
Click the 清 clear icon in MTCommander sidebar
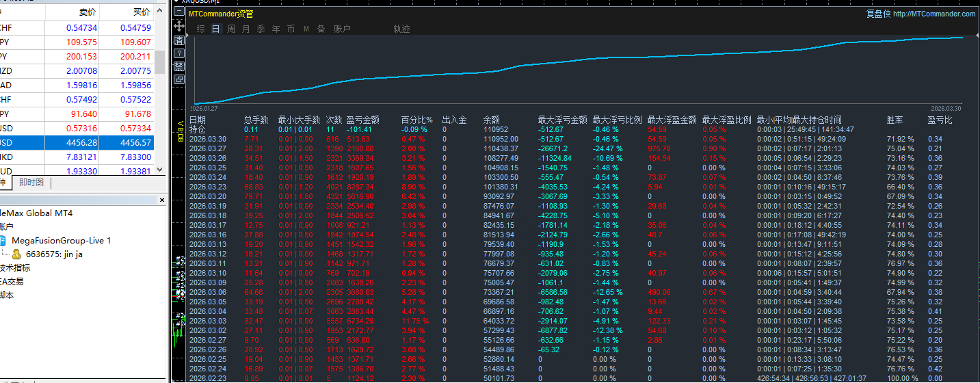[x=178, y=40]
